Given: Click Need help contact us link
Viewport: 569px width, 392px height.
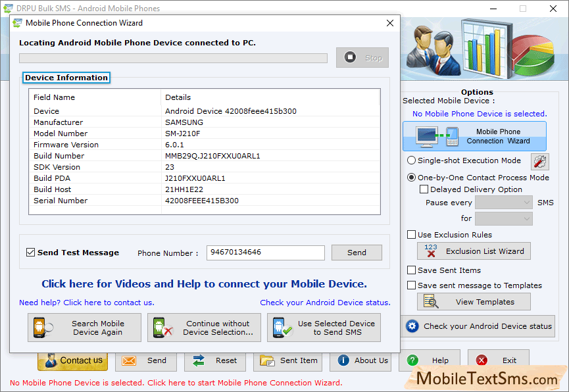Looking at the screenshot, I should click(x=87, y=303).
